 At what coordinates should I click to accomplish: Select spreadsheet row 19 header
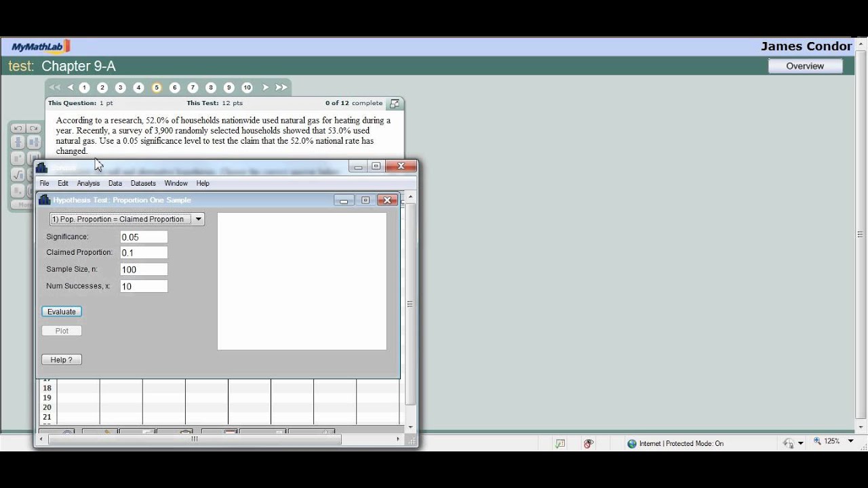click(x=47, y=398)
